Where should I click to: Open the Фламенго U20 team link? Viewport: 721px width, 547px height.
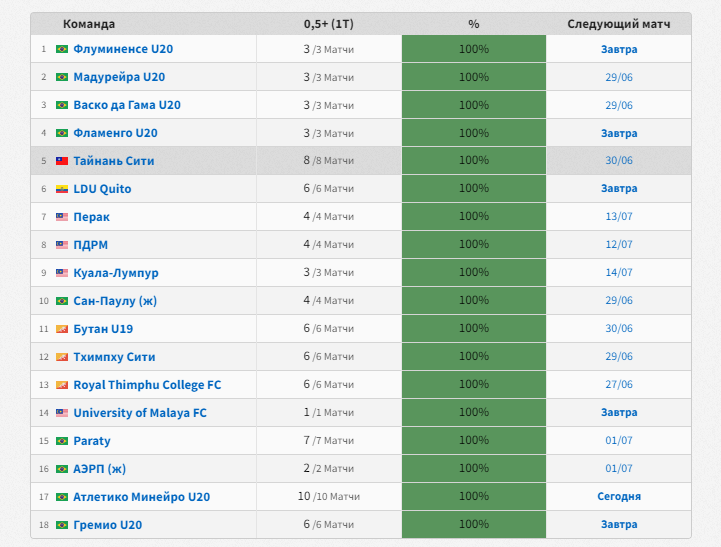click(115, 133)
